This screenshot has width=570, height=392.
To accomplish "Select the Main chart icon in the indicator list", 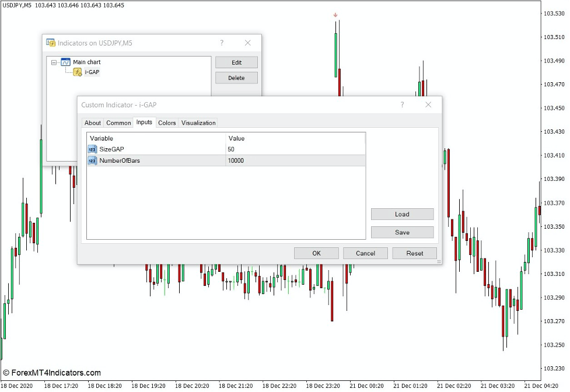I will click(65, 62).
